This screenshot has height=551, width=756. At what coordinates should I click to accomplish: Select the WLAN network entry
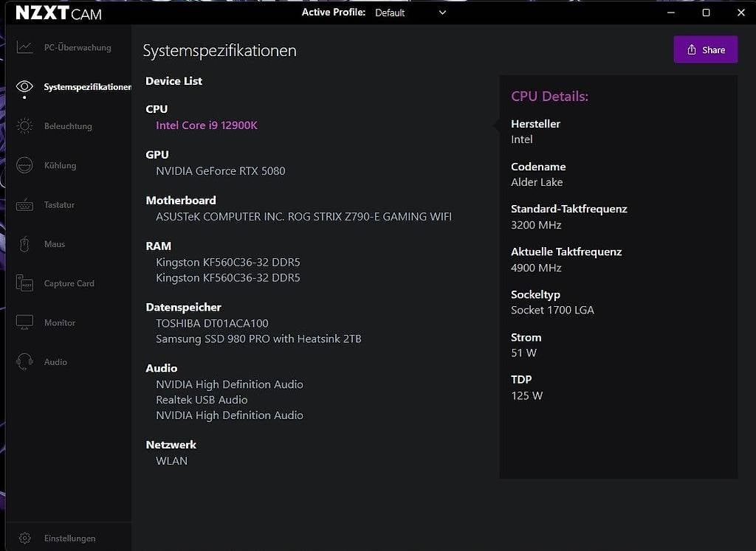(171, 461)
